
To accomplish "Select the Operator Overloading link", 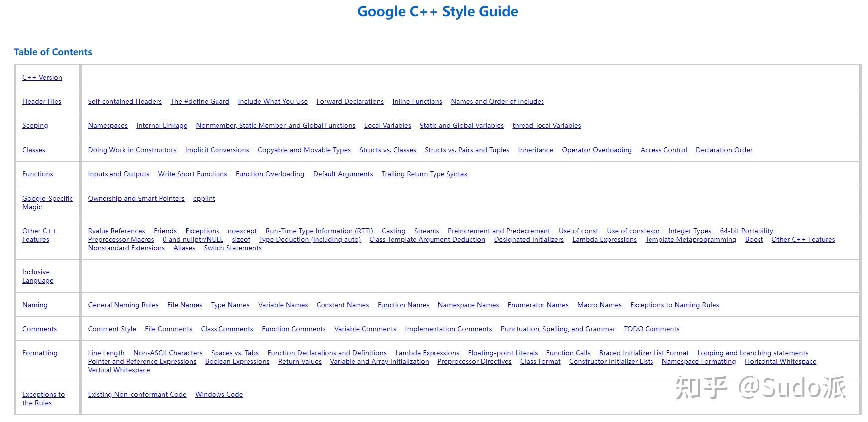I will point(596,150).
